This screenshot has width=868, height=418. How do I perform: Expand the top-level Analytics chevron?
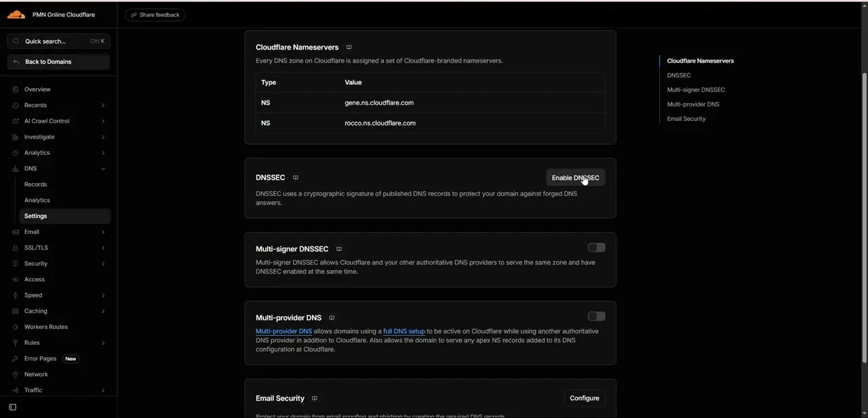103,153
